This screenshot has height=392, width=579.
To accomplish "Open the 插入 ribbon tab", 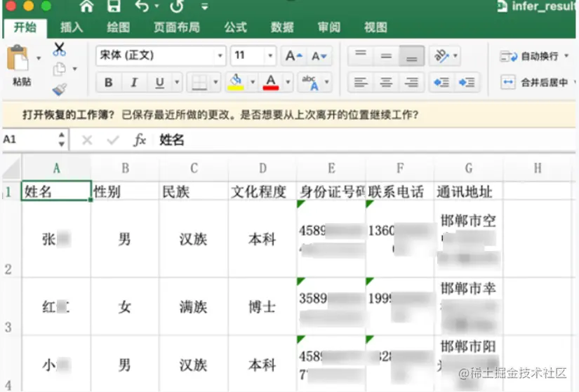I will [72, 27].
